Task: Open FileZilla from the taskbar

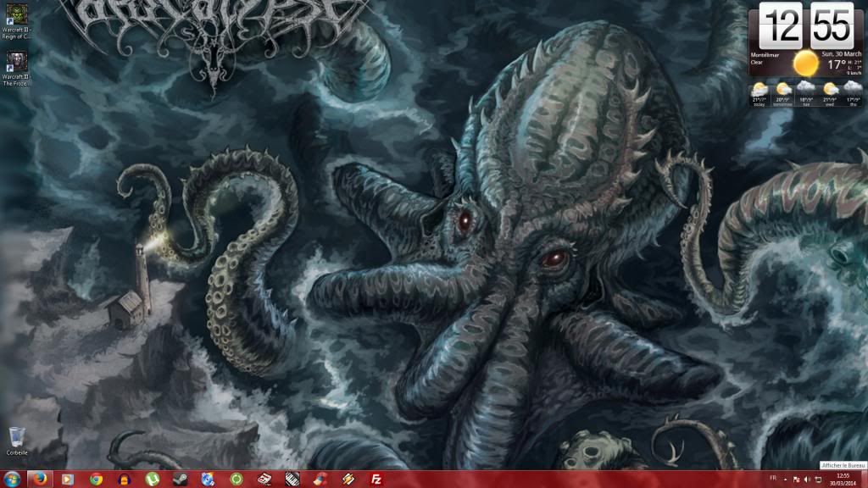Action: pyautogui.click(x=376, y=479)
